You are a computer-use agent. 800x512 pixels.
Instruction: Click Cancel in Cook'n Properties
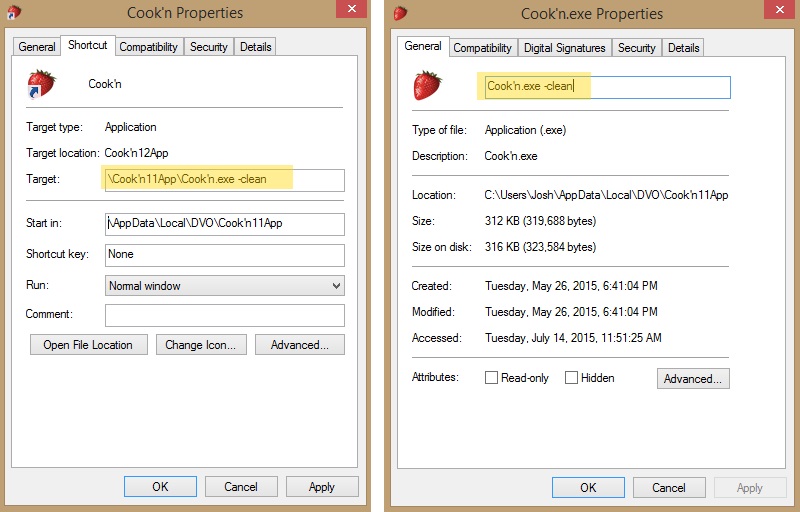pos(241,487)
